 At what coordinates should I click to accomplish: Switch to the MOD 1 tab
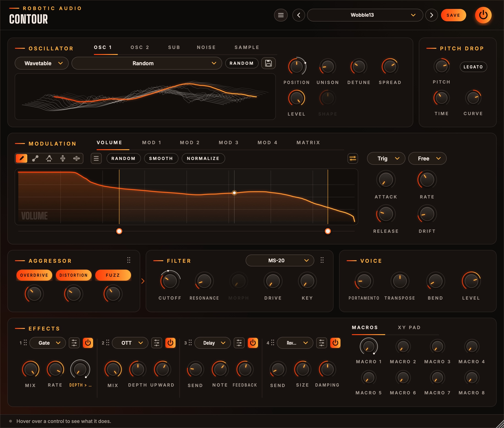pos(152,143)
